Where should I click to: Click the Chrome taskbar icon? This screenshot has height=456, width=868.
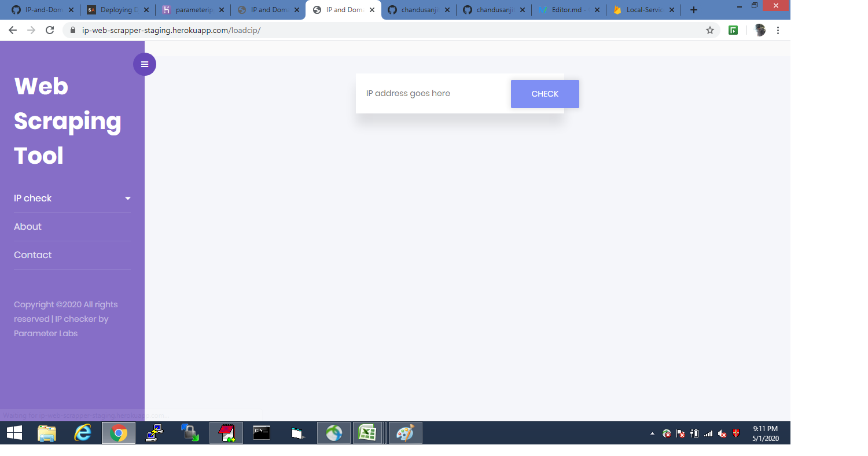[119, 433]
